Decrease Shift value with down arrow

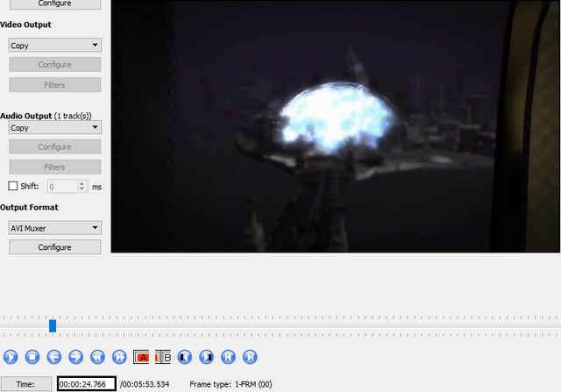pos(82,189)
